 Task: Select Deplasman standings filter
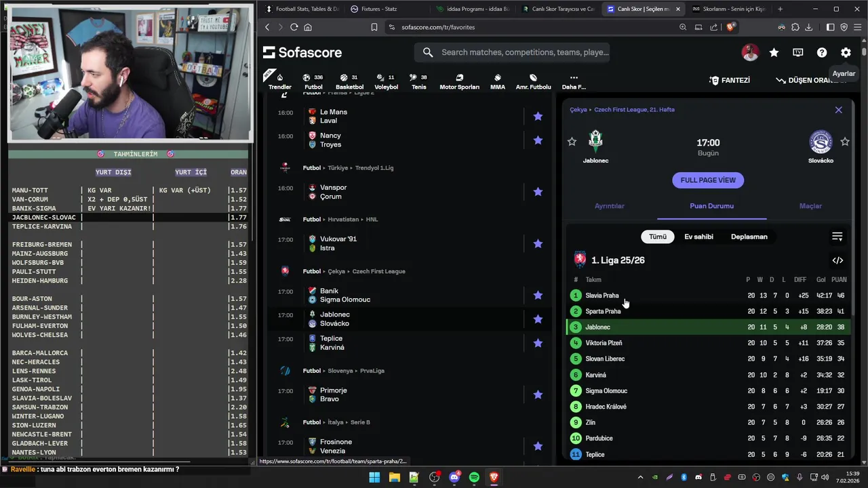749,237
